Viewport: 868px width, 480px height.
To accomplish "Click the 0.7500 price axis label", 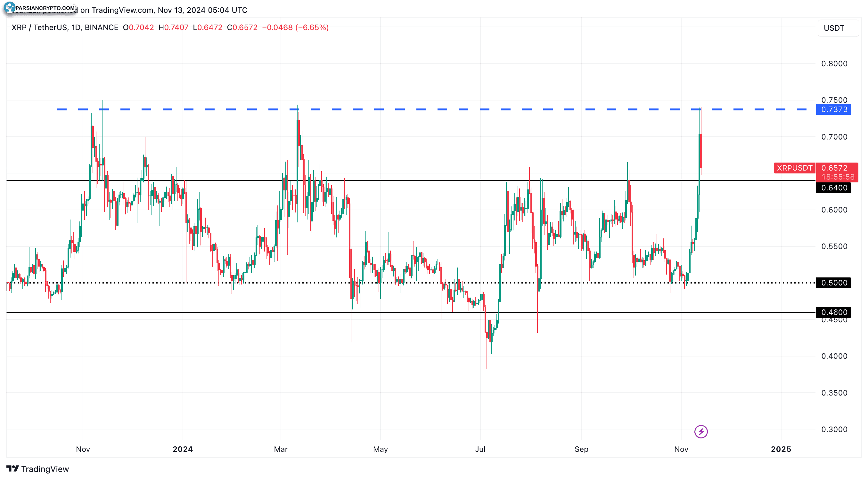I will click(x=834, y=100).
